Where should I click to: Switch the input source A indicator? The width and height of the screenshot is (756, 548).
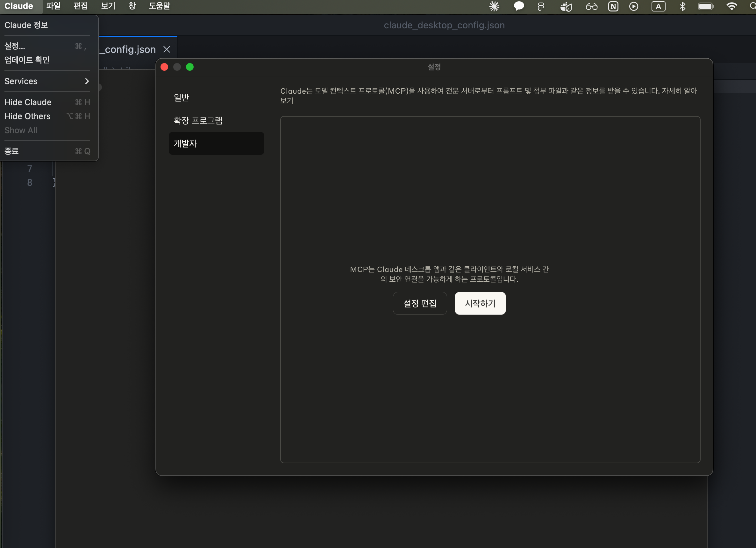(x=658, y=6)
